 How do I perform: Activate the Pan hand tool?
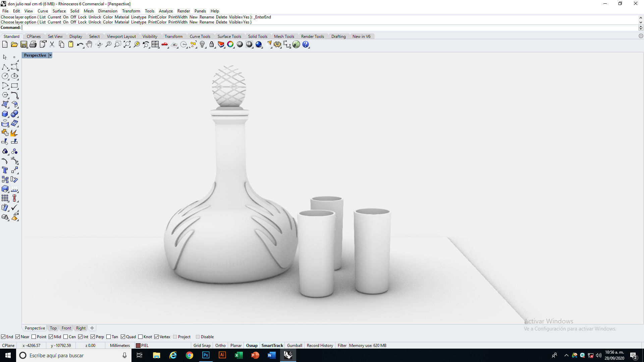(x=89, y=44)
